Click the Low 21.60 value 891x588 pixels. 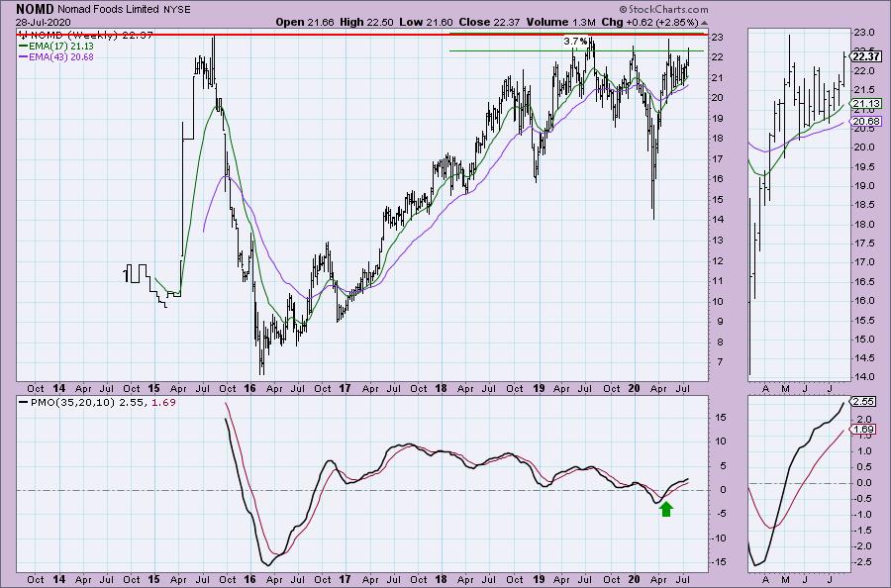426,22
